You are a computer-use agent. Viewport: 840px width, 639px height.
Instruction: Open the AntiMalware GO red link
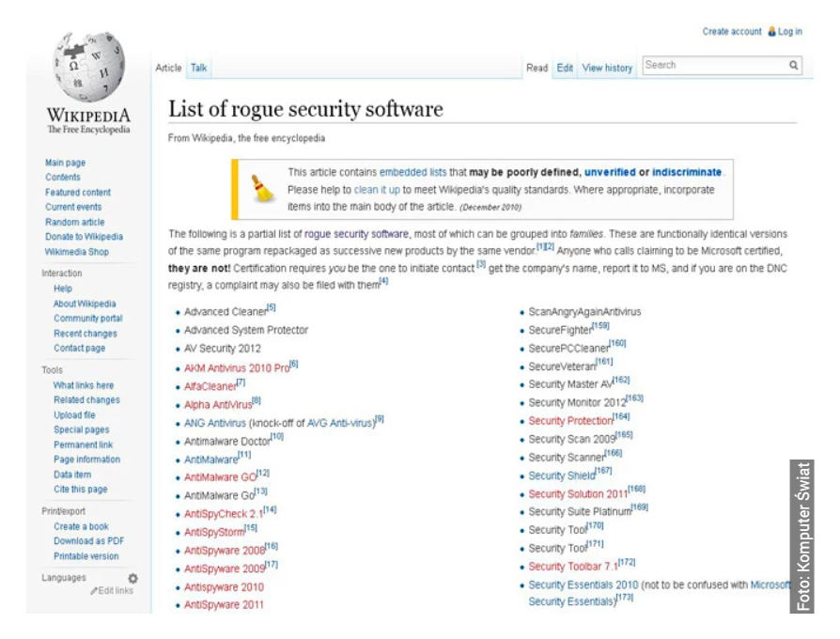220,477
